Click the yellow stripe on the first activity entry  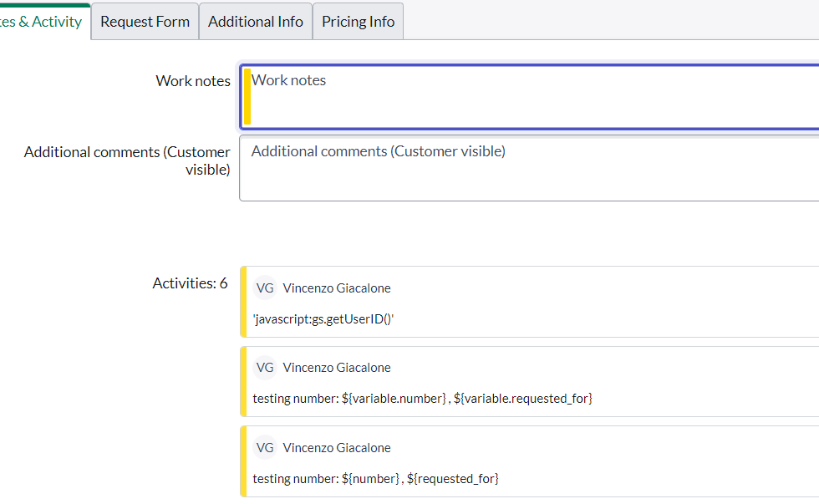[x=243, y=301]
